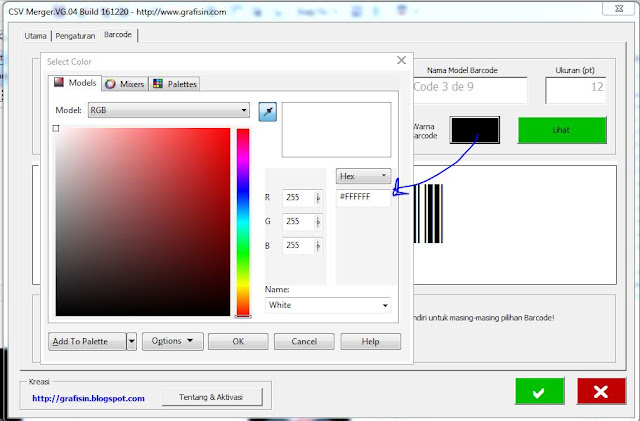Click the B value field

(298, 246)
